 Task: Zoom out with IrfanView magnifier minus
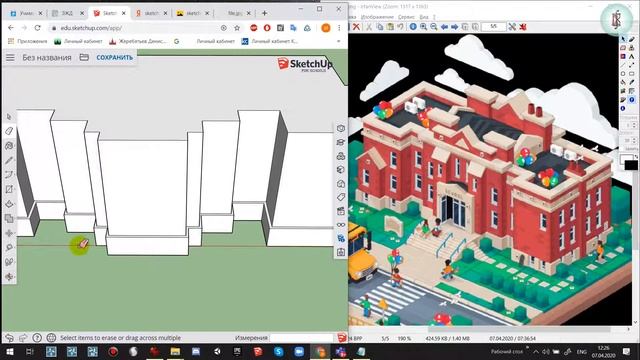[x=433, y=27]
